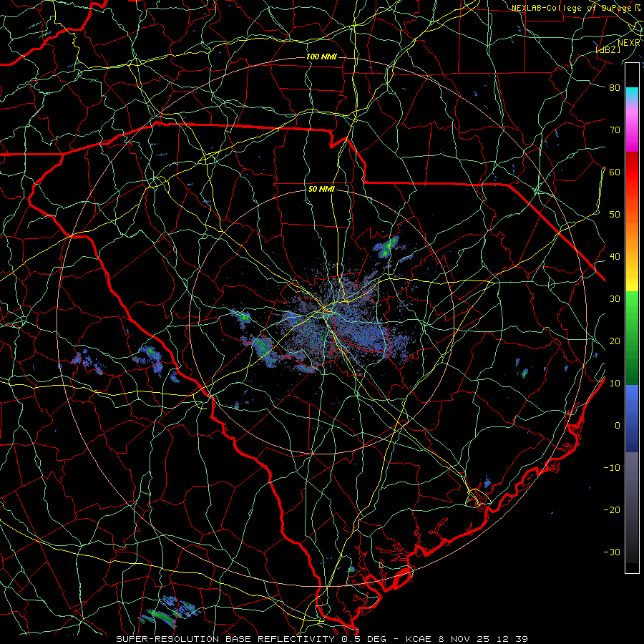Click the 60 dBZ scale value
Image resolution: width=644 pixels, height=644 pixels.
pyautogui.click(x=615, y=172)
